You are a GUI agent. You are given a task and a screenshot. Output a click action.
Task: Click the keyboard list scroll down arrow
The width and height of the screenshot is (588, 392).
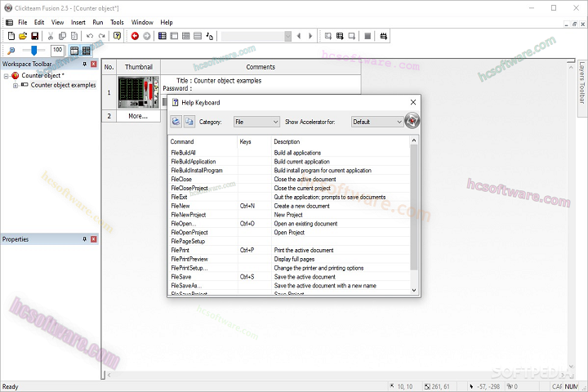click(413, 290)
